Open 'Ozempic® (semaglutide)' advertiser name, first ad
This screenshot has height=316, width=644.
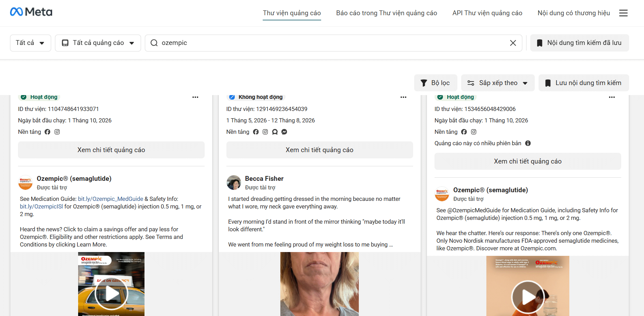74,179
